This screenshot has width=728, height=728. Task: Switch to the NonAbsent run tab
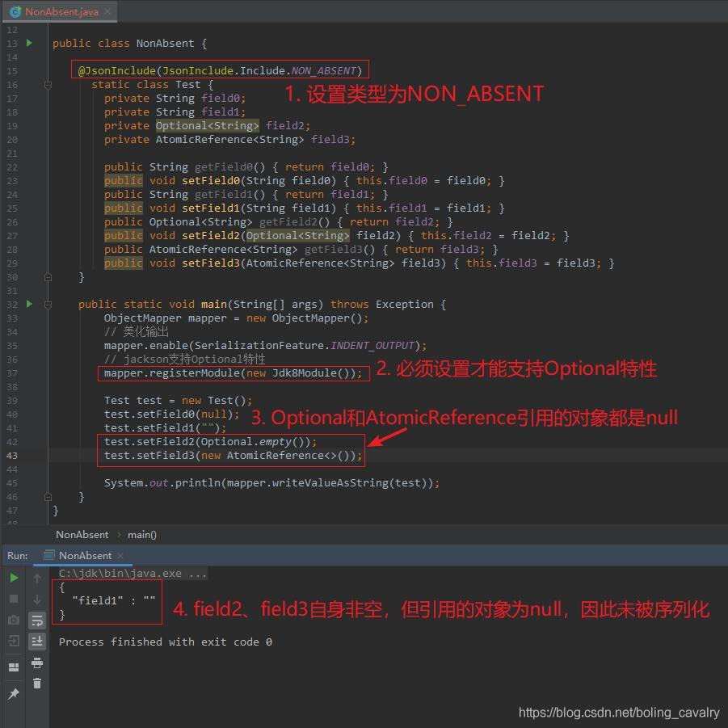[84, 555]
